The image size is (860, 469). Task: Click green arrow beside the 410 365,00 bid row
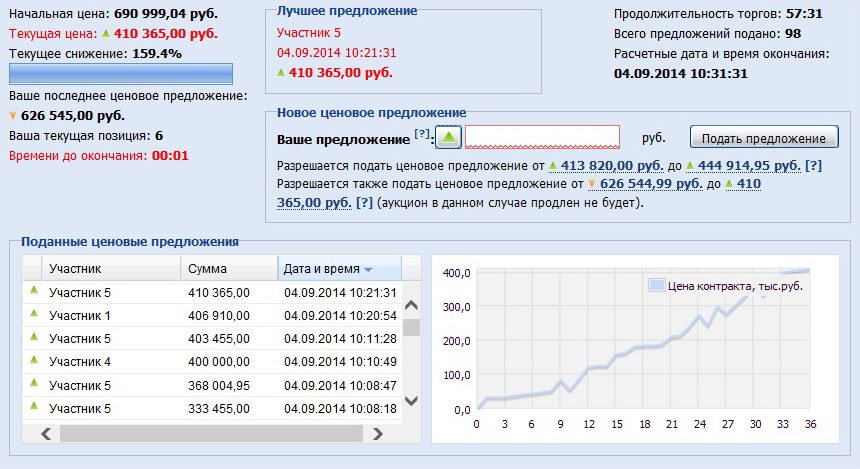pos(33,291)
